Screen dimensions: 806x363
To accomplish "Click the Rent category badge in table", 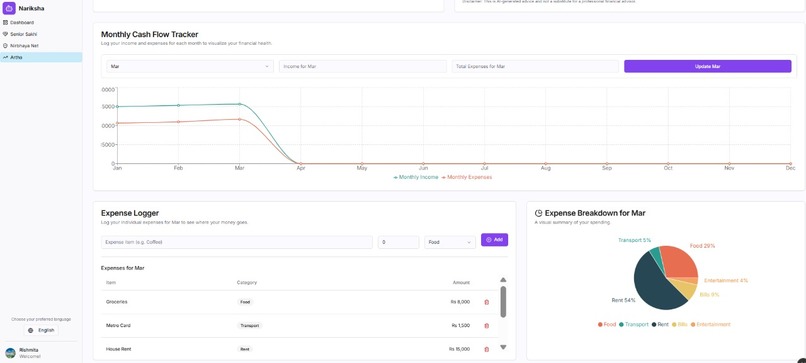I will pyautogui.click(x=245, y=349).
